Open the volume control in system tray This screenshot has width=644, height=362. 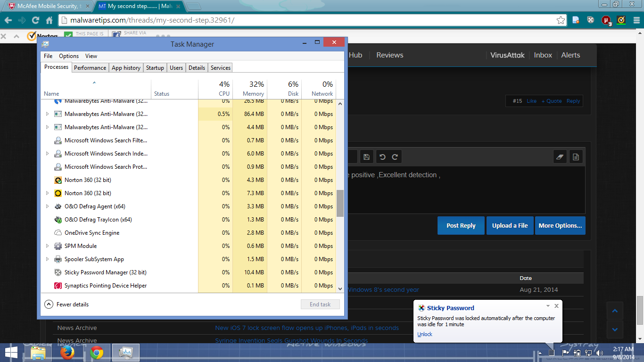click(600, 353)
